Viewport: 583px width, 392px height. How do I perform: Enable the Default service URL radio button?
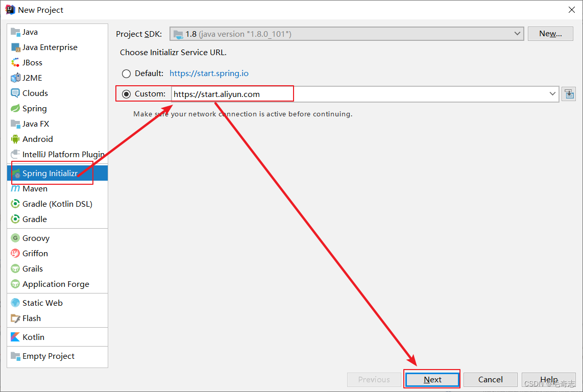tap(127, 73)
